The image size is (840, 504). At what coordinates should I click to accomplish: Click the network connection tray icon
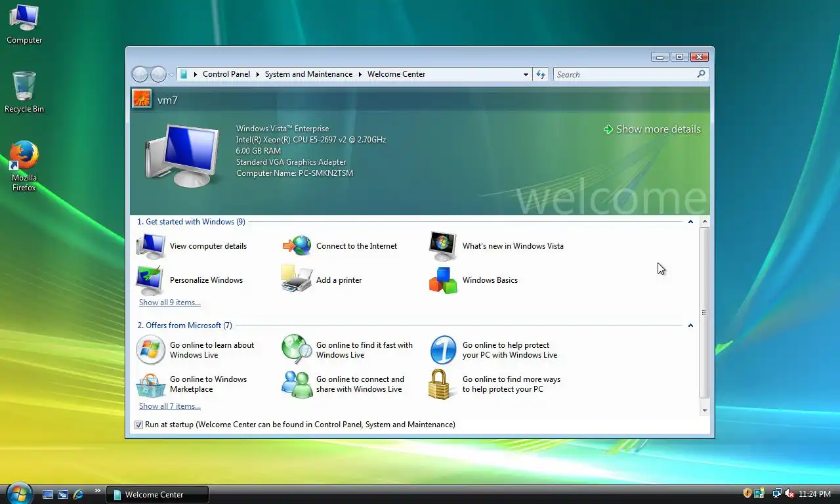pos(777,493)
